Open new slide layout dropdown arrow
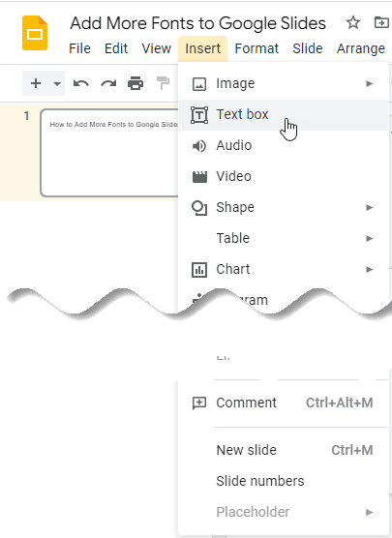Screen dimensions: 392x538 [57, 83]
